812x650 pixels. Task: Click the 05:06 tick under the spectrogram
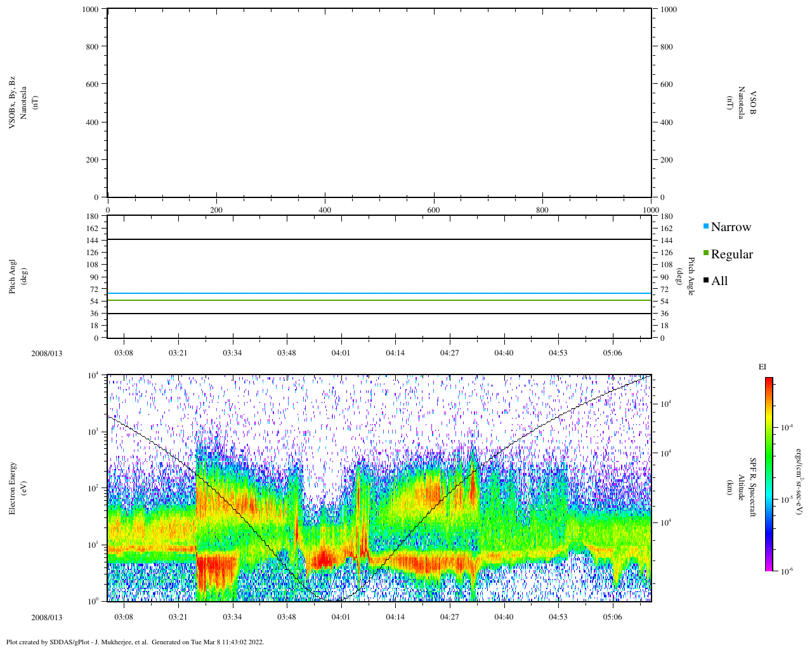tap(612, 616)
